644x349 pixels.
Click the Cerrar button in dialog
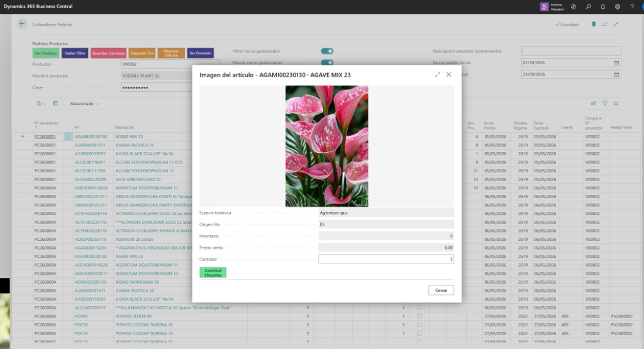(x=441, y=291)
